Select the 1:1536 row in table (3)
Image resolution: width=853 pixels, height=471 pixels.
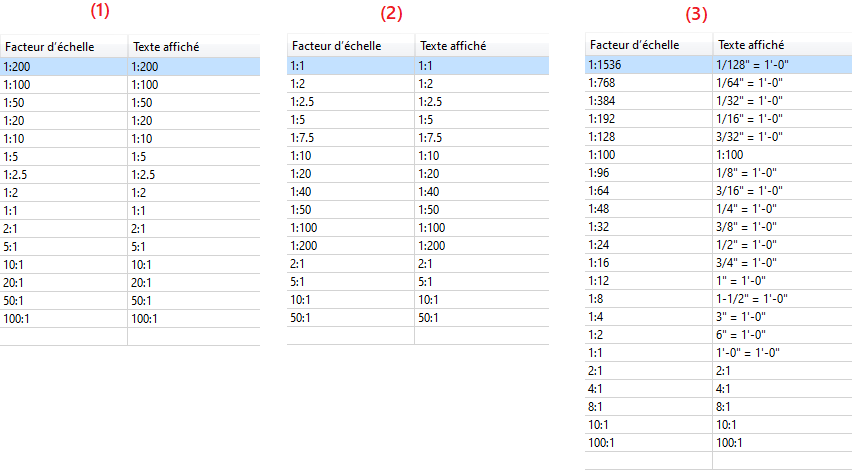tap(719, 65)
